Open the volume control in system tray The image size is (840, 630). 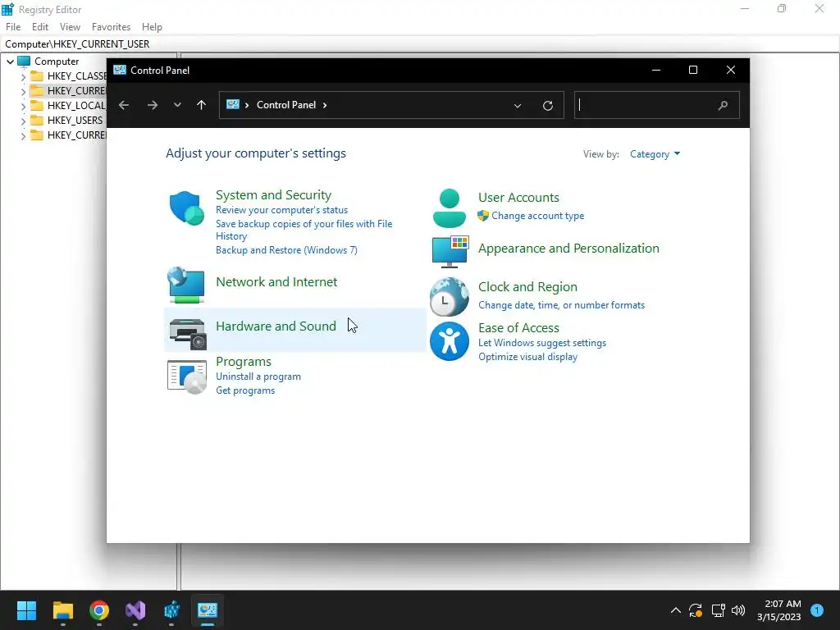click(x=738, y=610)
